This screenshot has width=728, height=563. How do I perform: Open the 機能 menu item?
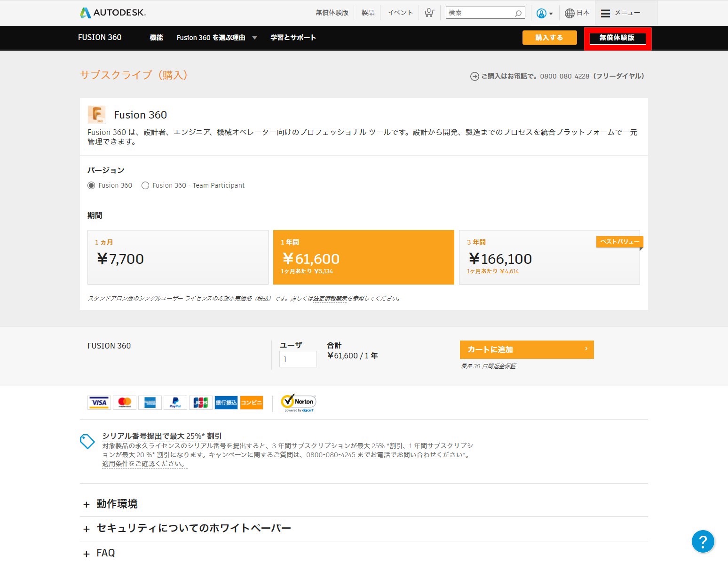(157, 38)
